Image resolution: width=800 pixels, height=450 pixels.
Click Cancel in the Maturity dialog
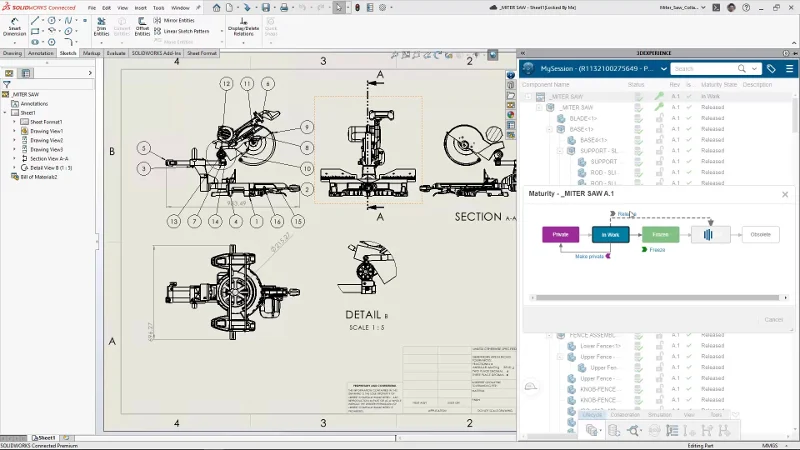coord(773,319)
